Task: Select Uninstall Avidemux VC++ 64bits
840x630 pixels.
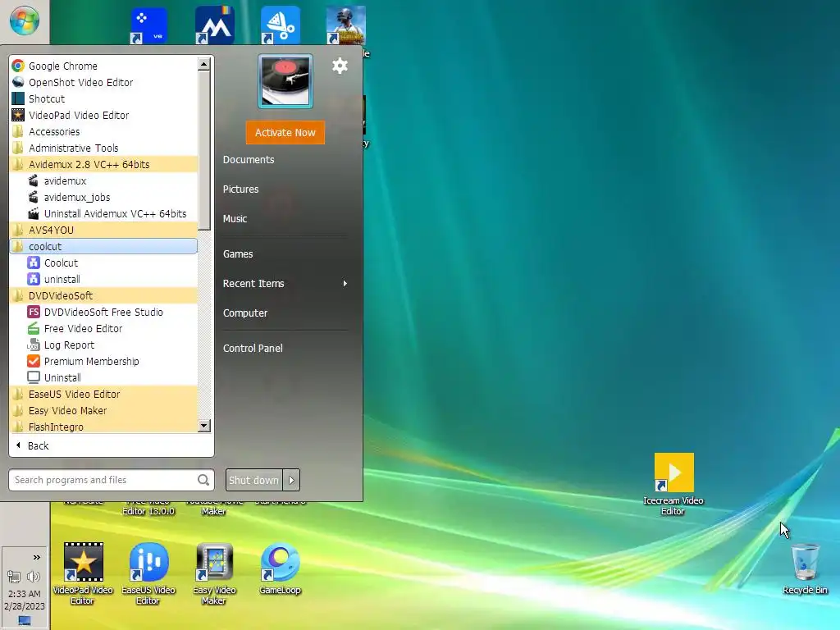Action: click(104, 214)
